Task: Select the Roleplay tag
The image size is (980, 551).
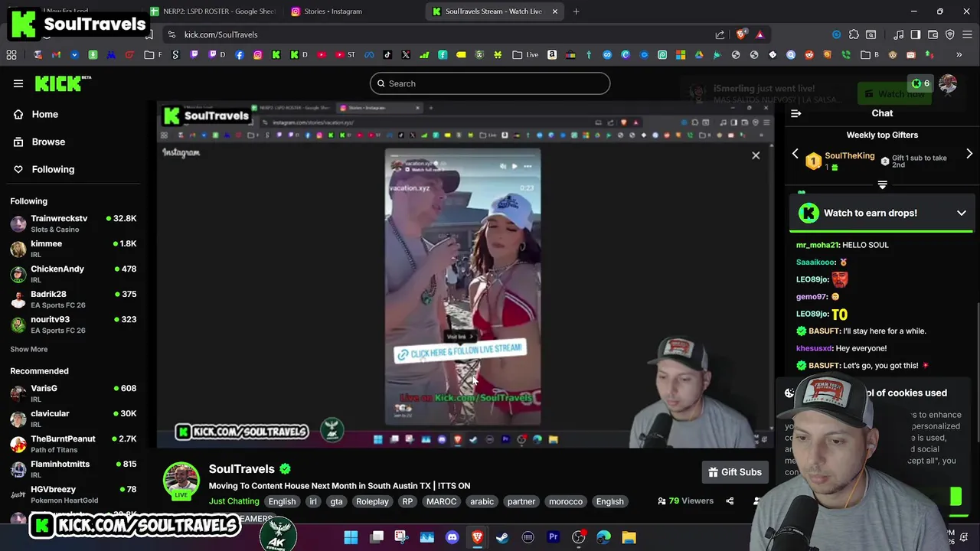Action: point(372,501)
